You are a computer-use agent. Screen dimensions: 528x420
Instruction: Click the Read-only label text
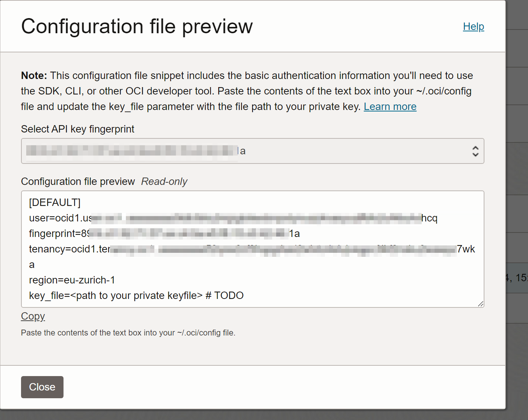164,182
